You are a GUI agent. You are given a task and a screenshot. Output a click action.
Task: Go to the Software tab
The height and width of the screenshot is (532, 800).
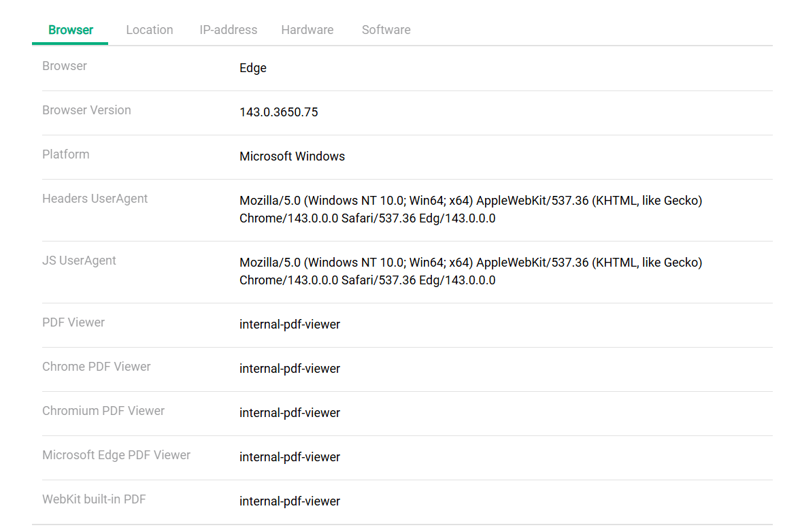click(386, 30)
